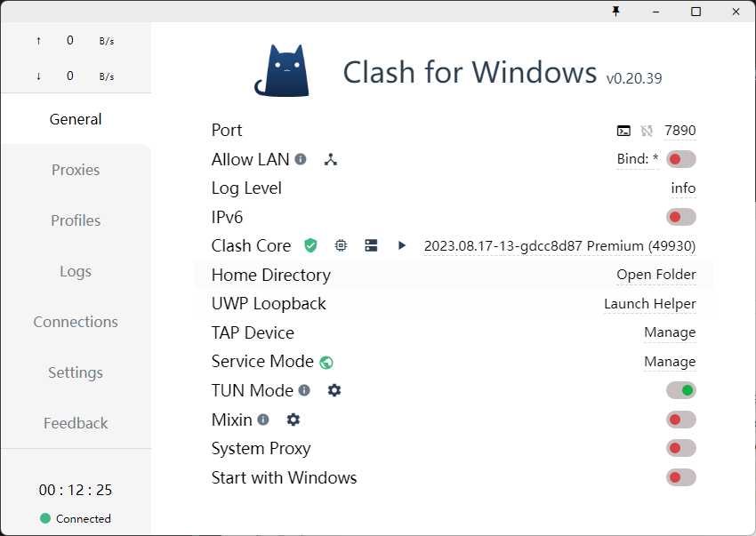
Task: Click the globe icon beside Service Mode
Action: 326,362
